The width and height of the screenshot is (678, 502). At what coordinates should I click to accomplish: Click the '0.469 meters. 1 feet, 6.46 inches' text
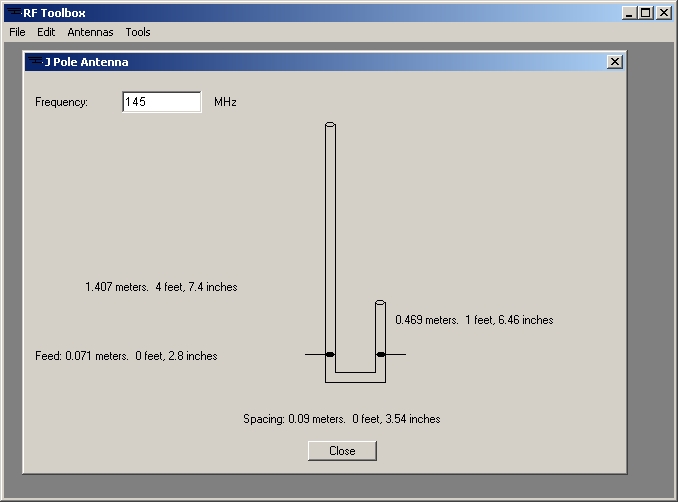(x=474, y=320)
